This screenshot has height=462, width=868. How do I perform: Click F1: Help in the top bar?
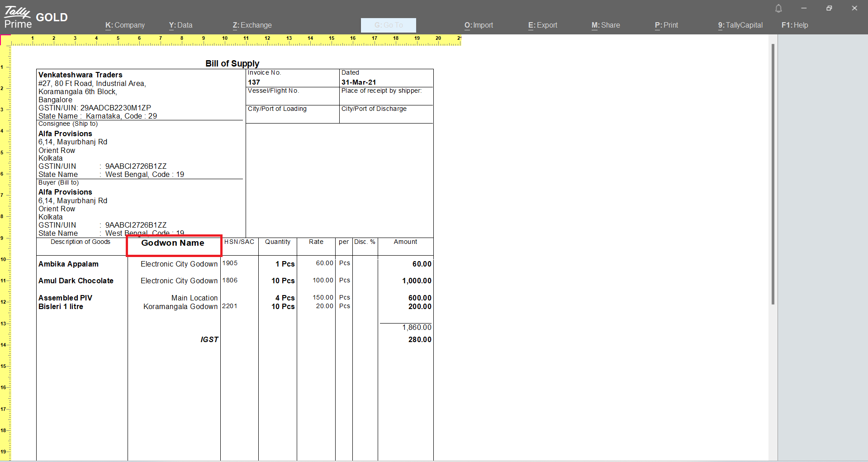point(794,25)
